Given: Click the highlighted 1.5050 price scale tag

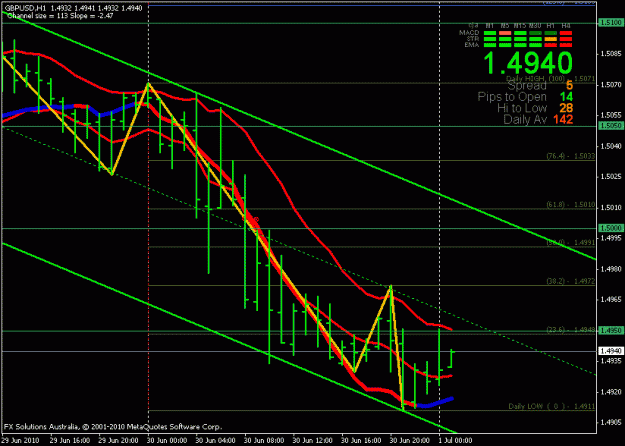Looking at the screenshot, I should 610,126.
